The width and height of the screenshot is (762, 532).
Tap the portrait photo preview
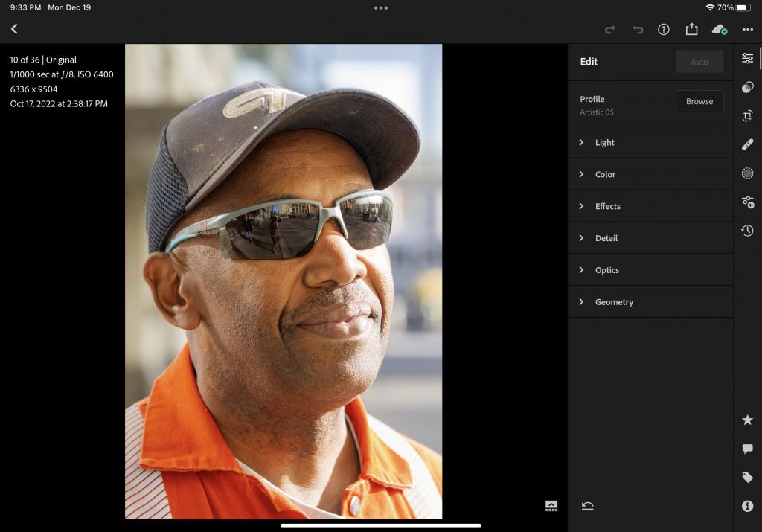click(283, 281)
